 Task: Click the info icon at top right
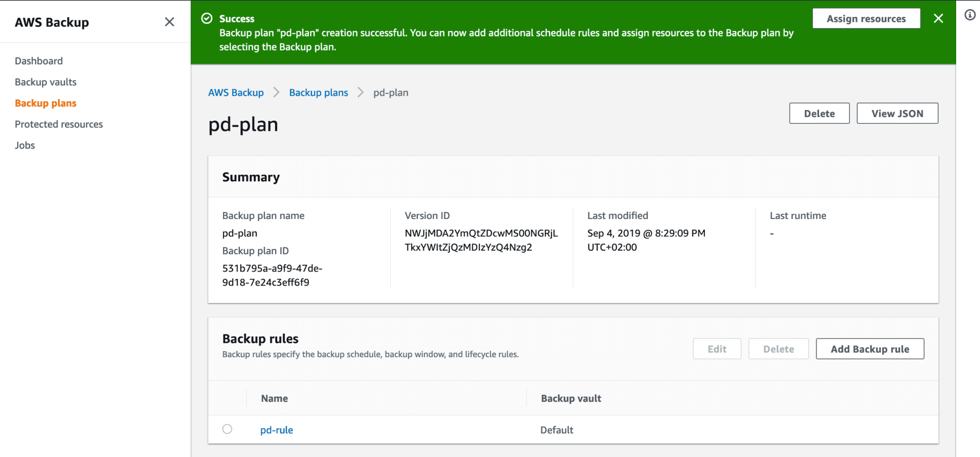970,15
